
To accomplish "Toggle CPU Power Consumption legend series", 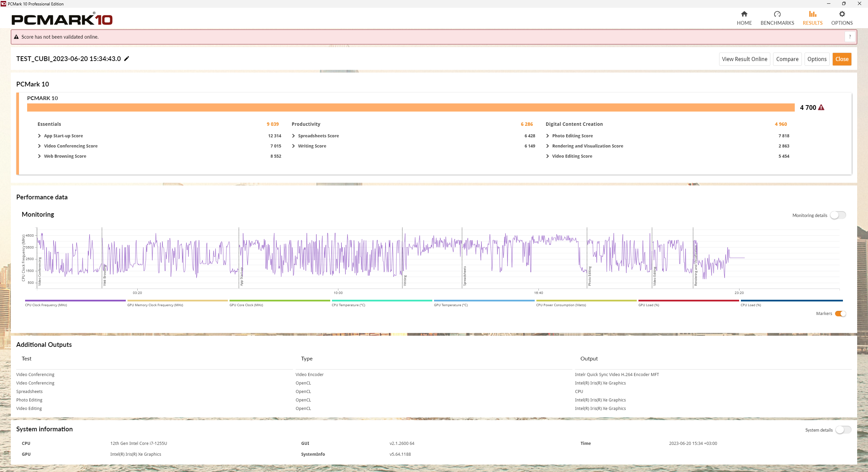I will [x=587, y=303].
